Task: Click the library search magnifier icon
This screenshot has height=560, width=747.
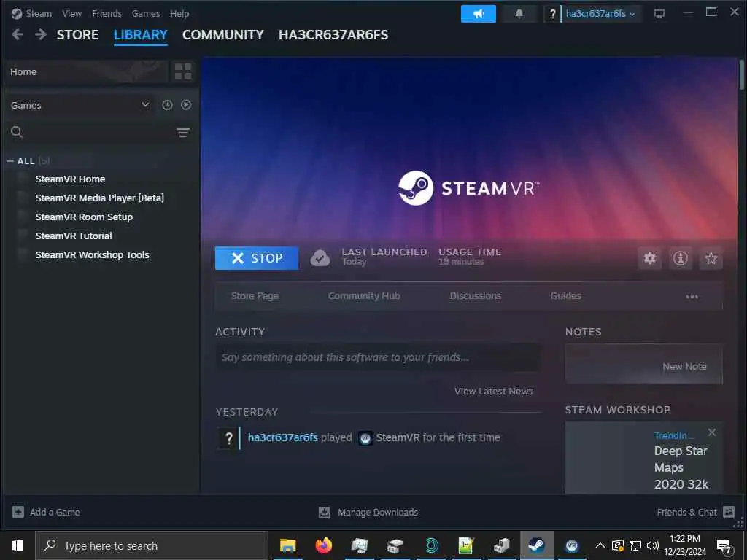Action: pyautogui.click(x=17, y=132)
